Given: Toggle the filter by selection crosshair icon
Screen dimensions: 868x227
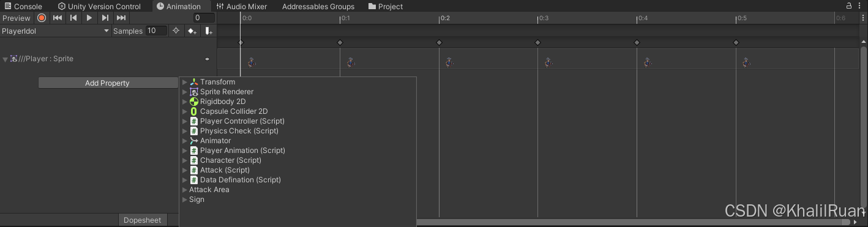Looking at the screenshot, I should click(x=176, y=31).
